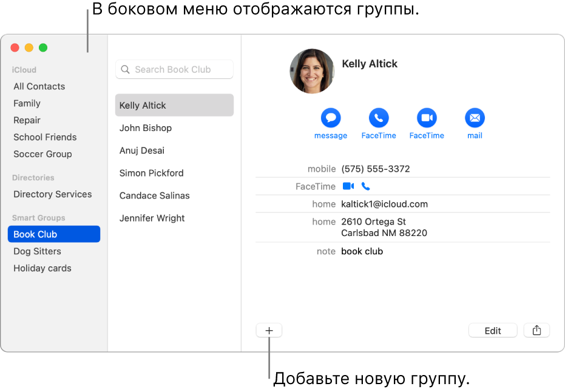565x392 pixels.
Task: Open the Family group
Action: (27, 103)
